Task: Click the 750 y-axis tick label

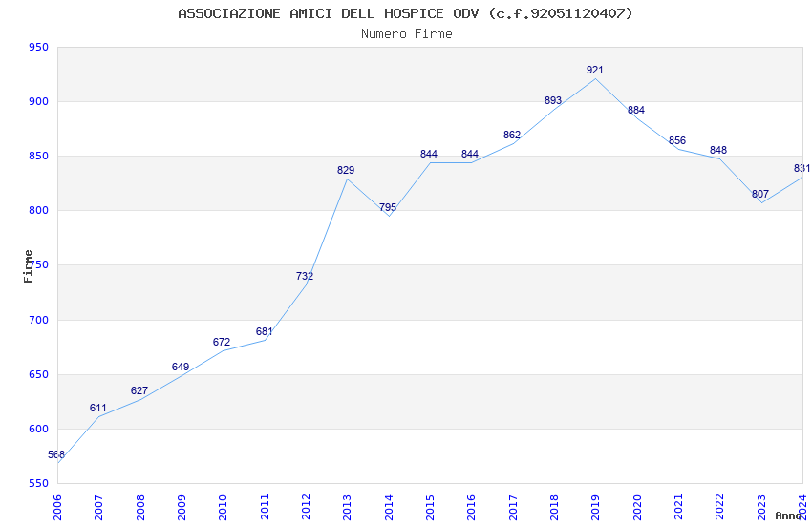Action: point(39,264)
